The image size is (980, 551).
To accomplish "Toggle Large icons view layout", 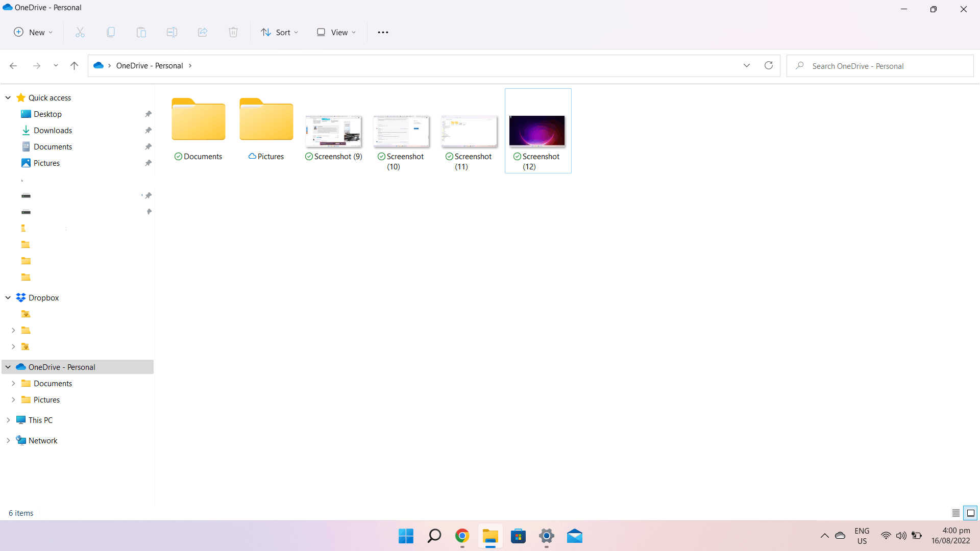I will [971, 513].
